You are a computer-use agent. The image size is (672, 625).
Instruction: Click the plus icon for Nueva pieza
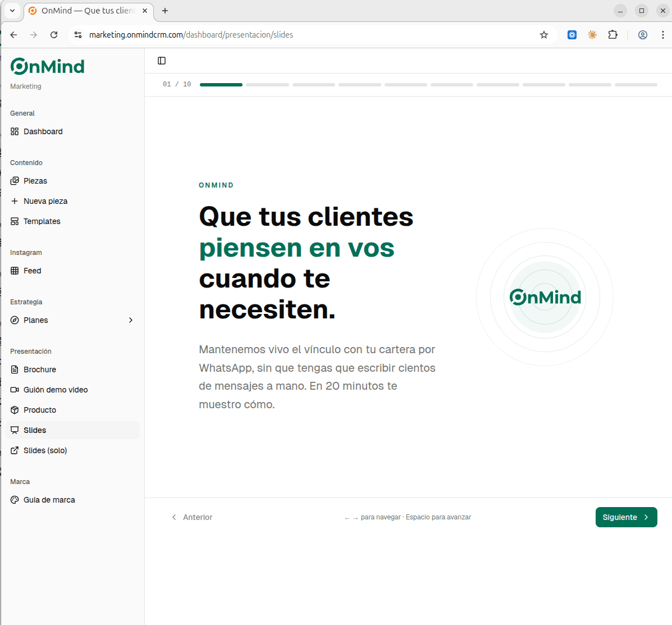pyautogui.click(x=15, y=201)
